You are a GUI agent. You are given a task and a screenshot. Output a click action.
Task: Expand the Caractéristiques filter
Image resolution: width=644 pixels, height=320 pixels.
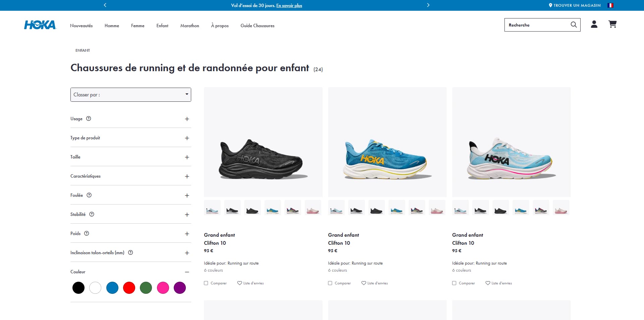point(187,176)
